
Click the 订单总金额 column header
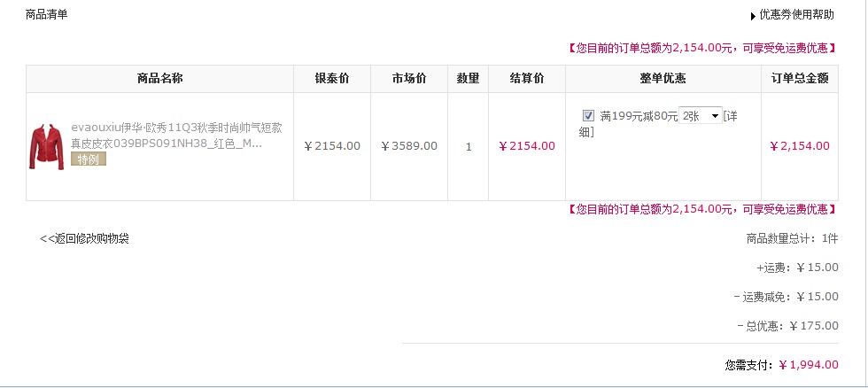(800, 79)
